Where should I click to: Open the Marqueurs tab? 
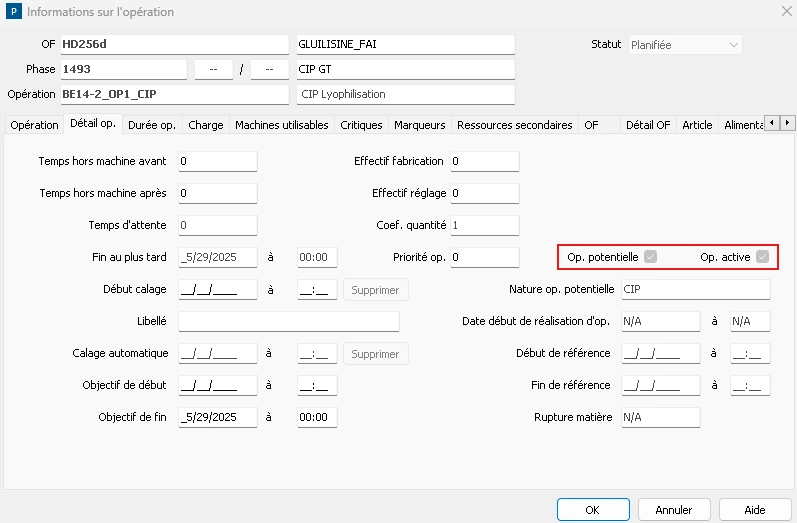[419, 125]
